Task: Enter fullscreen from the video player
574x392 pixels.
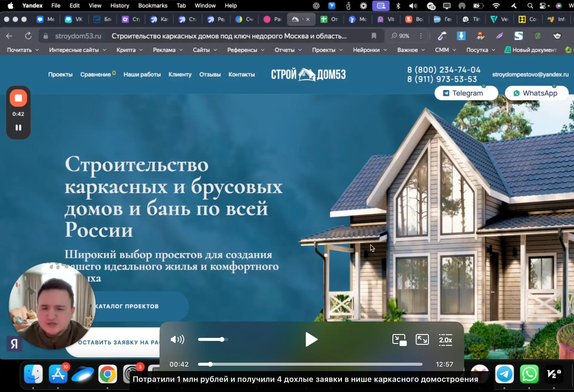Action: tap(422, 339)
